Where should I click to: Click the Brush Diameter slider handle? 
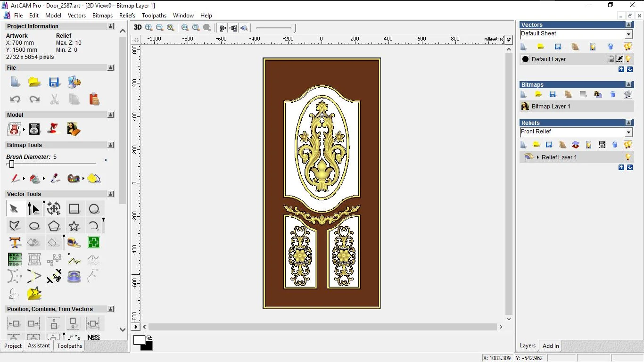tap(12, 164)
